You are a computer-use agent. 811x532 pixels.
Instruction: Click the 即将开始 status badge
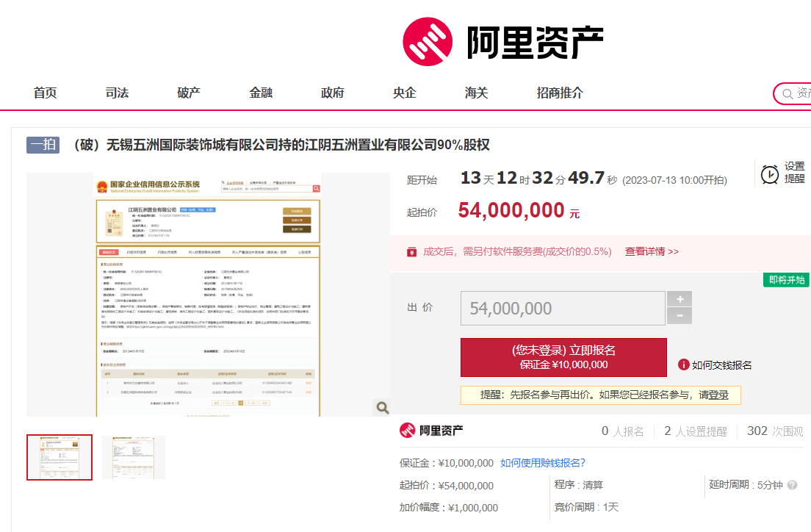(x=787, y=280)
